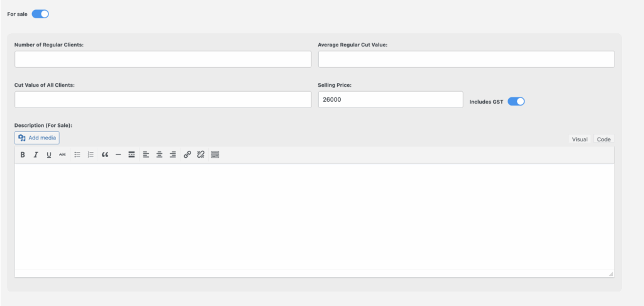Insert the Read More tag

[131, 155]
